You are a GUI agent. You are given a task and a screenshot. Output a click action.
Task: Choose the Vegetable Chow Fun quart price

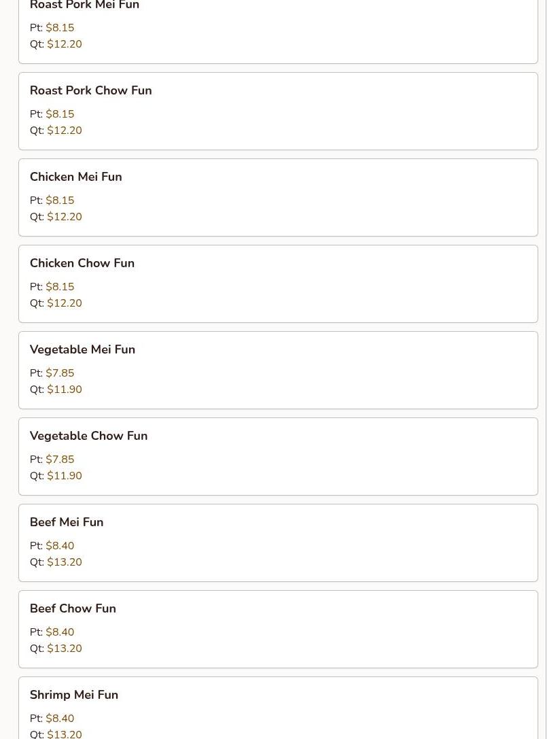(64, 476)
